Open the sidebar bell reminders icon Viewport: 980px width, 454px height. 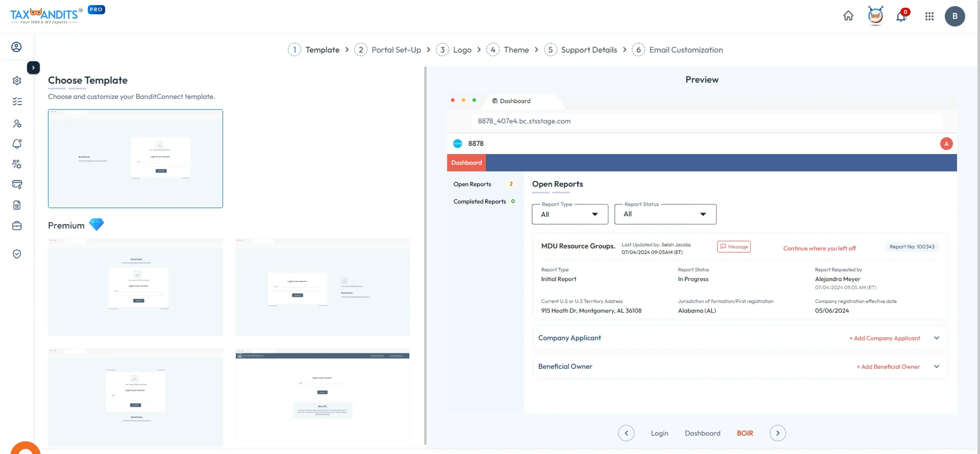[17, 144]
